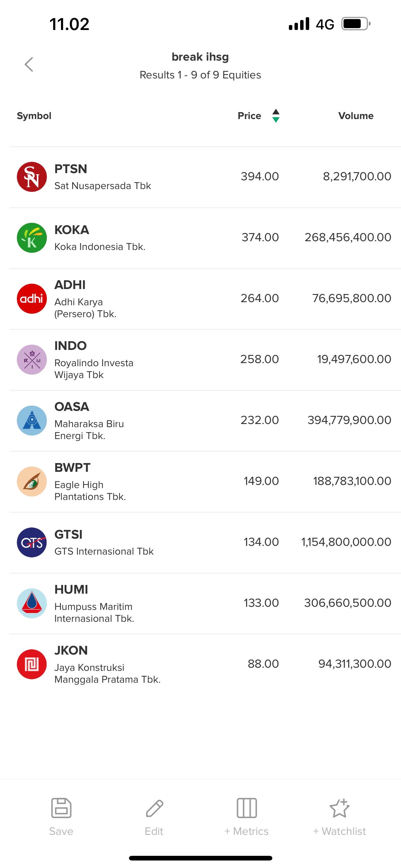This screenshot has width=401, height=868.
Task: Tap the Save floppy disk icon
Action: [61, 808]
